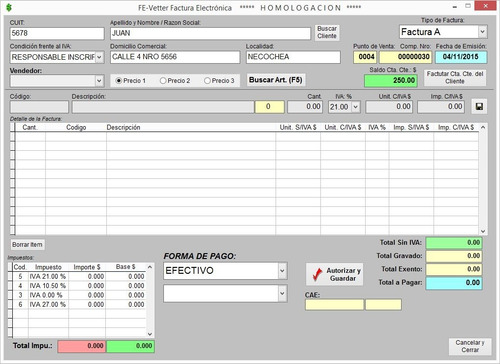
Task: Click the Unit. C/IVA $ input field
Action: (389, 107)
